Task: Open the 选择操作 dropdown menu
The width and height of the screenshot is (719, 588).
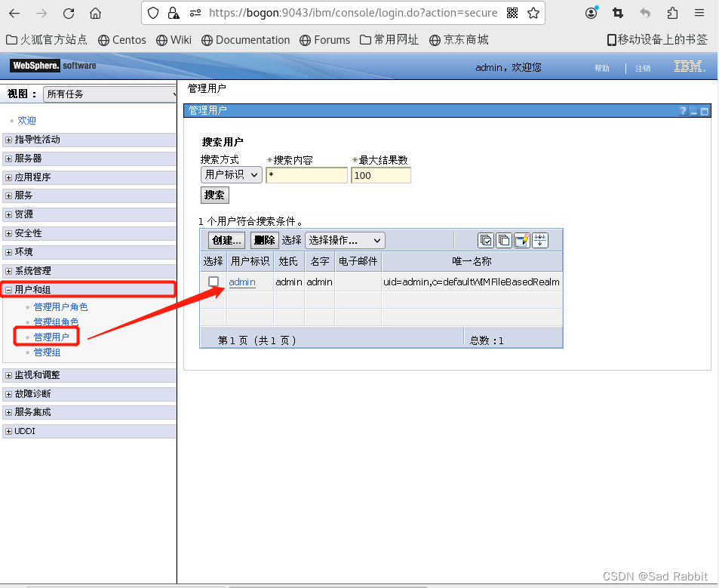Action: coord(344,240)
